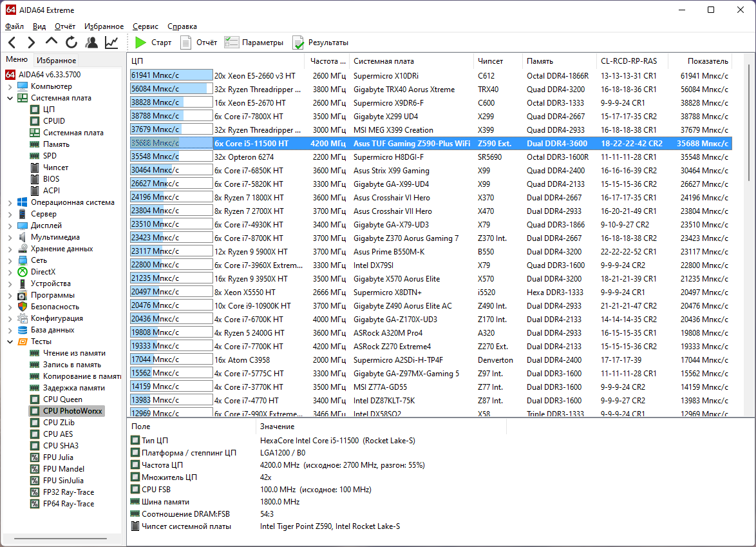Click the Сеть network icon
This screenshot has height=547, width=756.
point(23,260)
